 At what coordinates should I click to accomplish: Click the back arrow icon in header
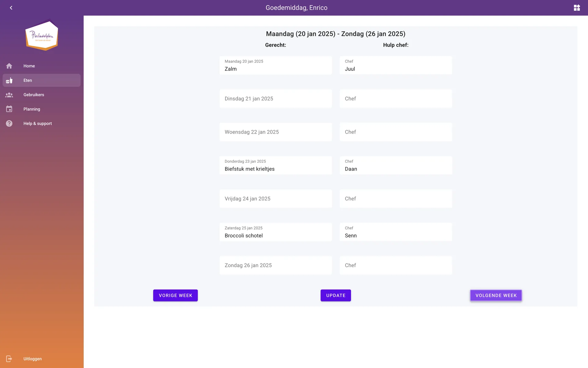point(11,8)
